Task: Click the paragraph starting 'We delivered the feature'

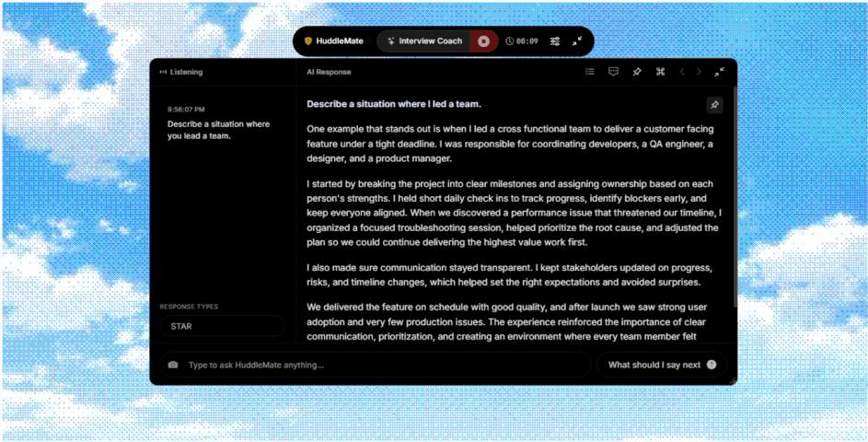Action: [507, 321]
